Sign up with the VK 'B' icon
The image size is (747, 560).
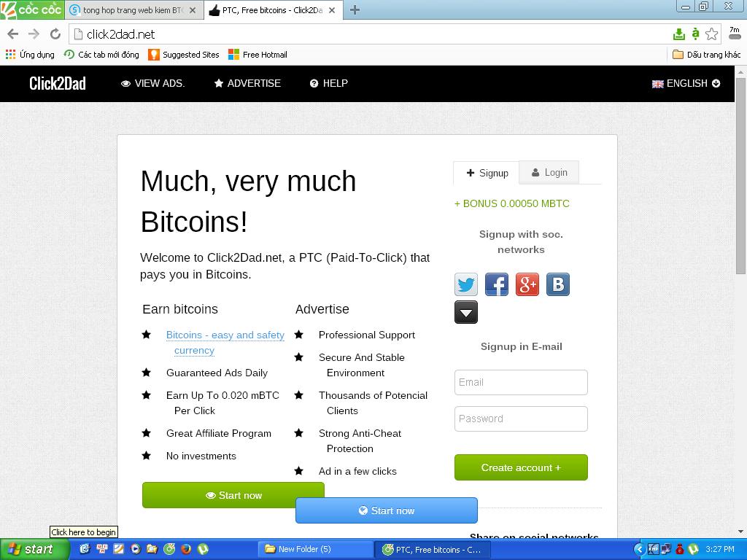point(558,284)
